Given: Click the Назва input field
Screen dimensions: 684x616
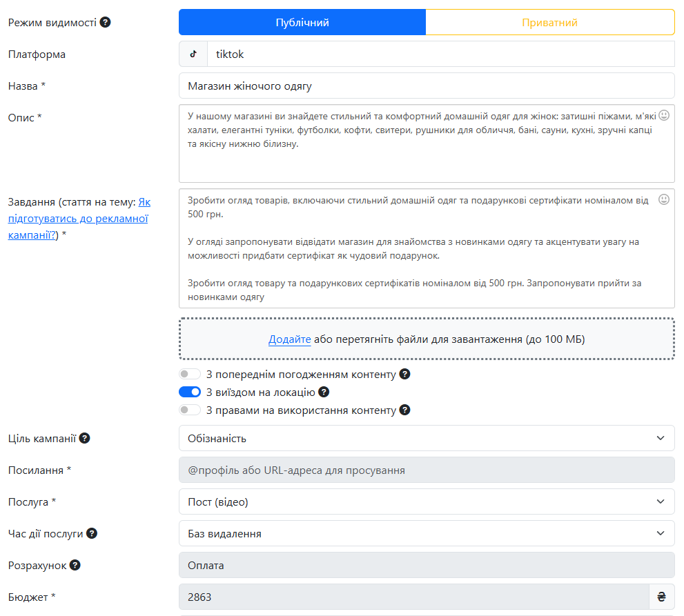Looking at the screenshot, I should click(426, 86).
